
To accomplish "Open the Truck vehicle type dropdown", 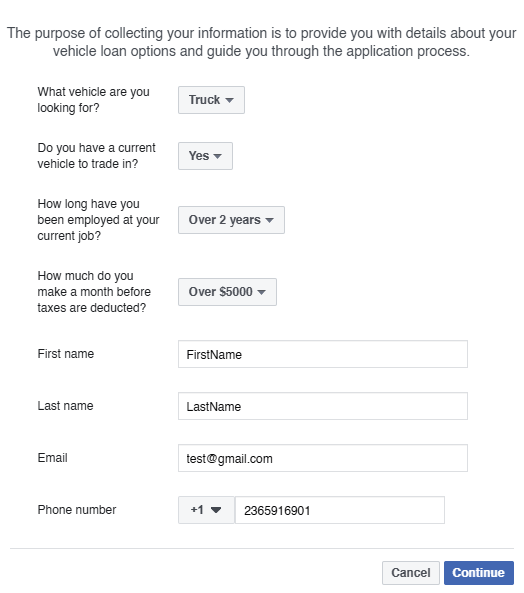I will [x=211, y=100].
